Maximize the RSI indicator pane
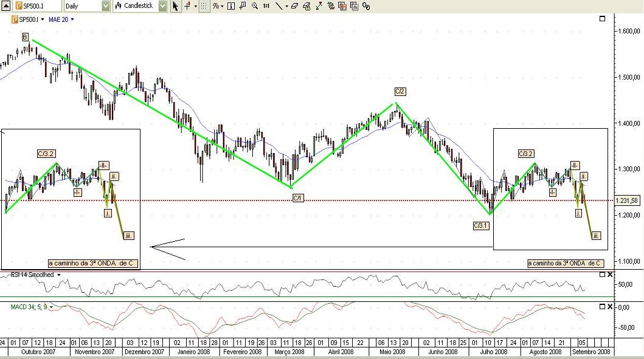The height and width of the screenshot is (359, 644). tap(602, 275)
